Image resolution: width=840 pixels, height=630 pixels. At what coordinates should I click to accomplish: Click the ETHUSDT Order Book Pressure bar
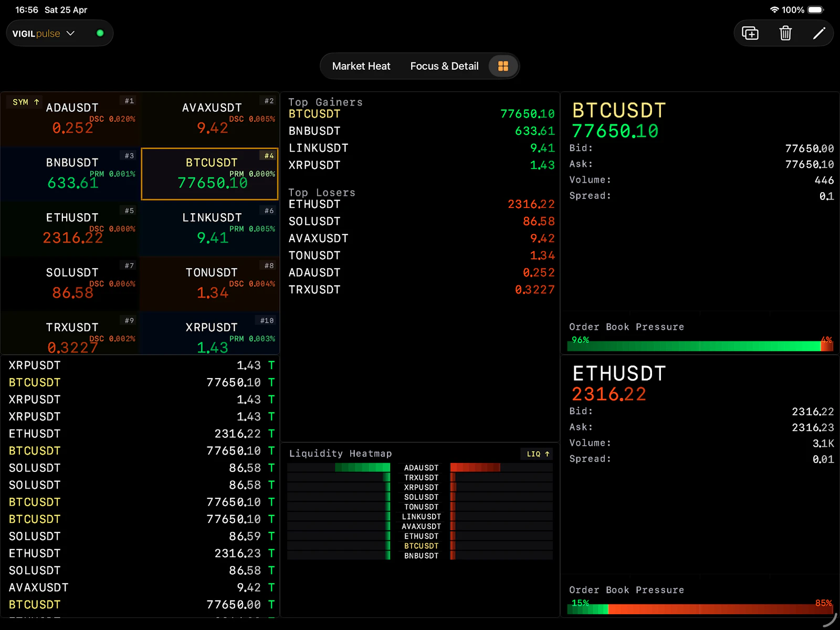pyautogui.click(x=700, y=609)
